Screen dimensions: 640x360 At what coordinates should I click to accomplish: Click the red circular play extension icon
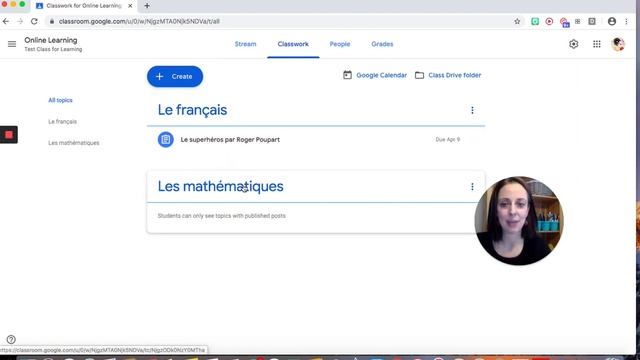[549, 21]
